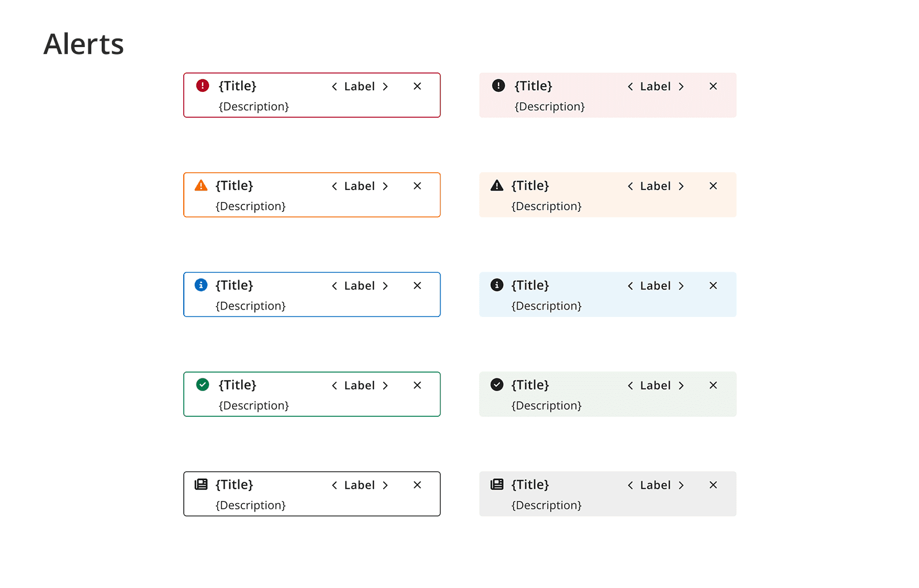919x588 pixels.
Task: Click the green success checkmark icon
Action: click(202, 385)
